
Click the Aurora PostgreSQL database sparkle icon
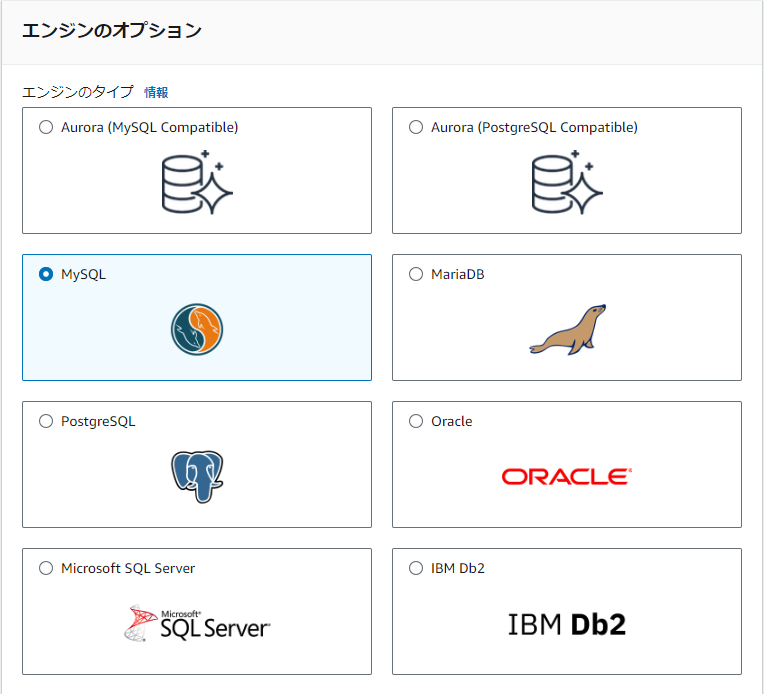coord(567,182)
